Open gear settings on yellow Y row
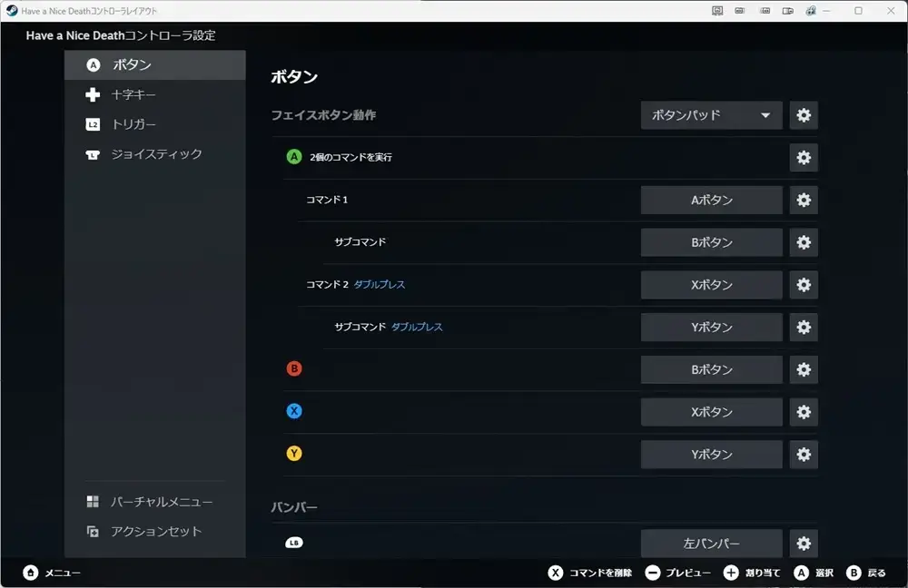Viewport: 908px width, 588px height. 804,455
